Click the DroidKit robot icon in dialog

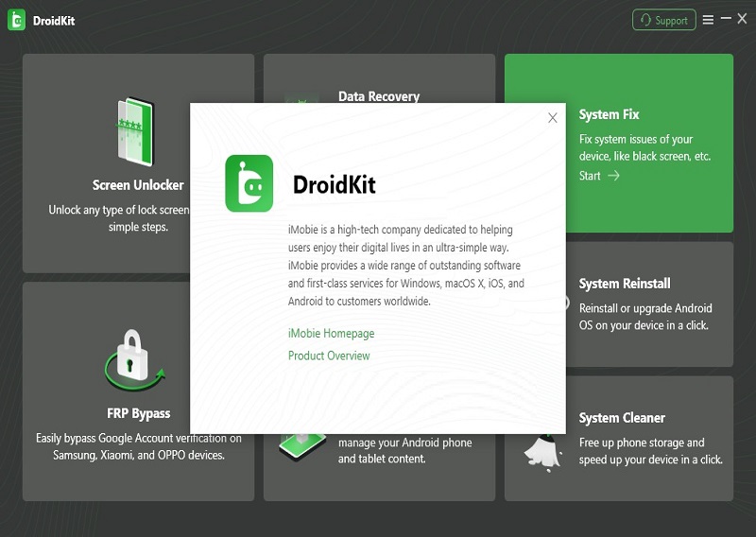(249, 183)
